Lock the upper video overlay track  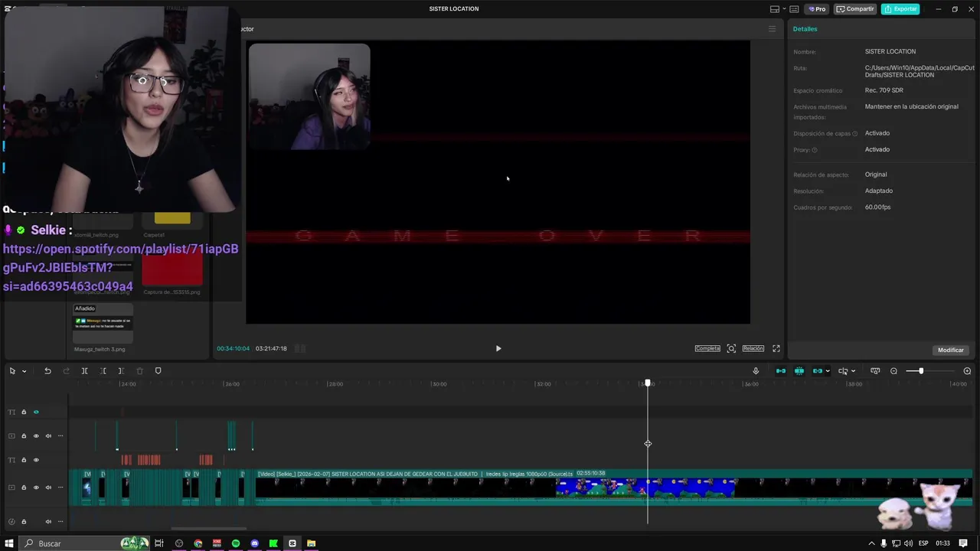point(24,436)
